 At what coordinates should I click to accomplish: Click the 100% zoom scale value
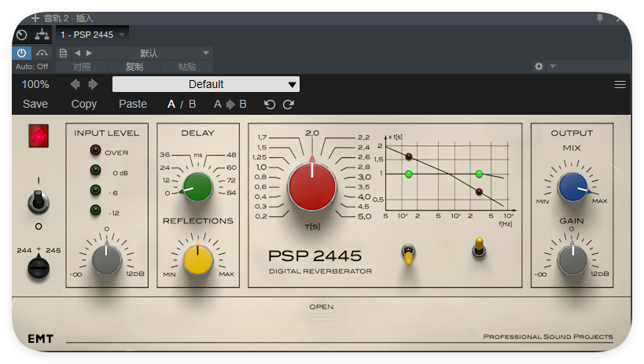(35, 84)
